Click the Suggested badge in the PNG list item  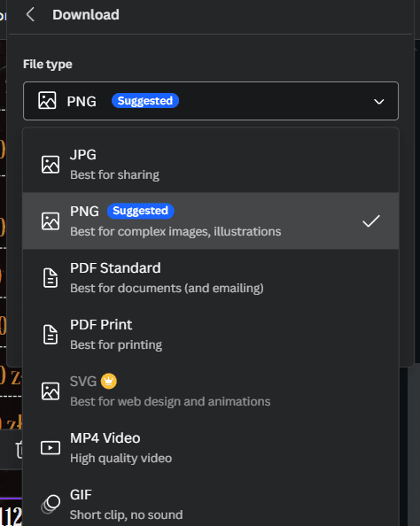point(140,211)
